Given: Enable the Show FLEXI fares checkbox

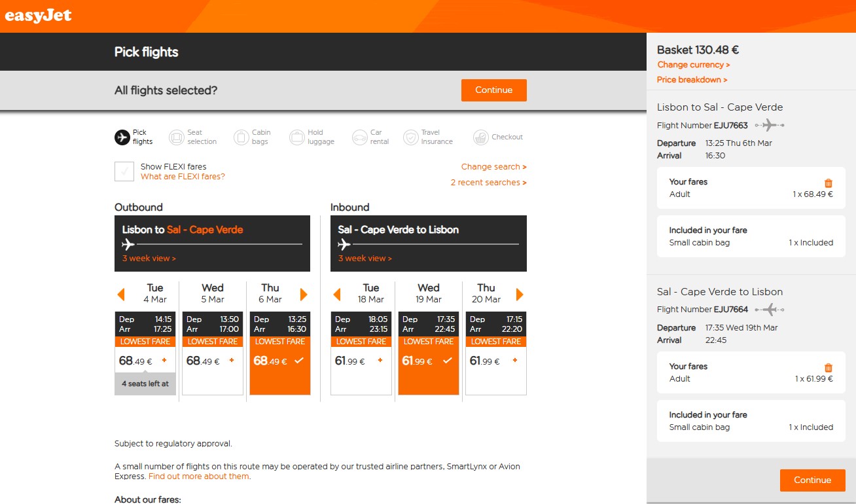Looking at the screenshot, I should (x=124, y=171).
